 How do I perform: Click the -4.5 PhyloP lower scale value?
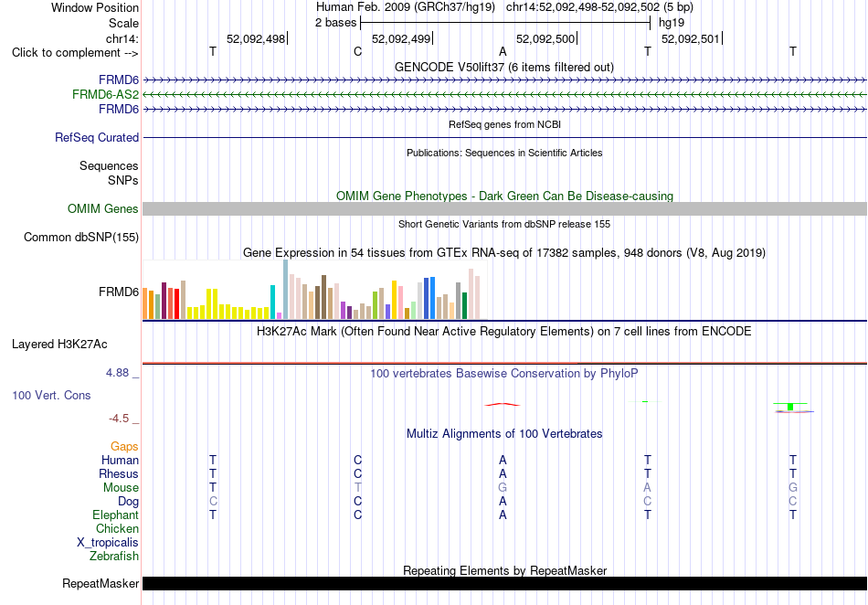[x=119, y=419]
